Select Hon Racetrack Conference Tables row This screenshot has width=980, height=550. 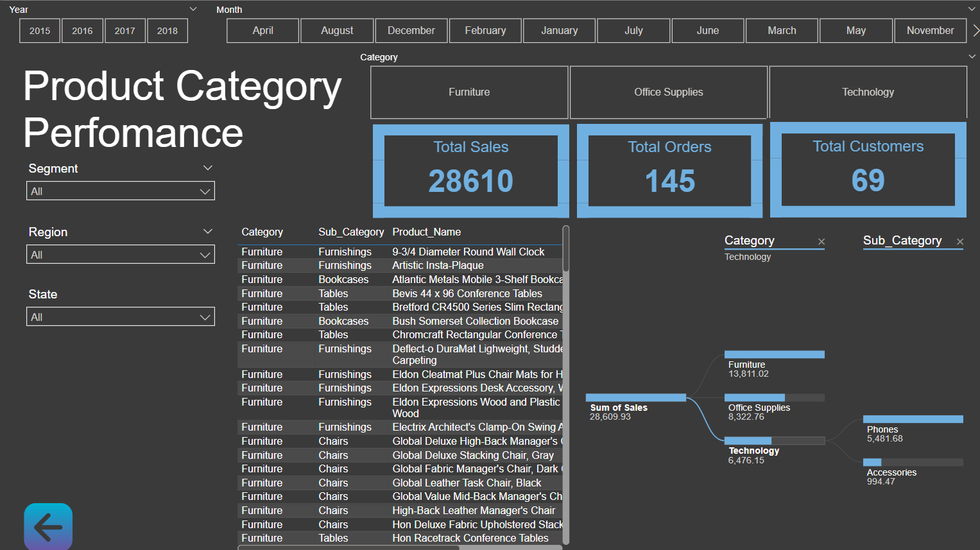tap(400, 538)
